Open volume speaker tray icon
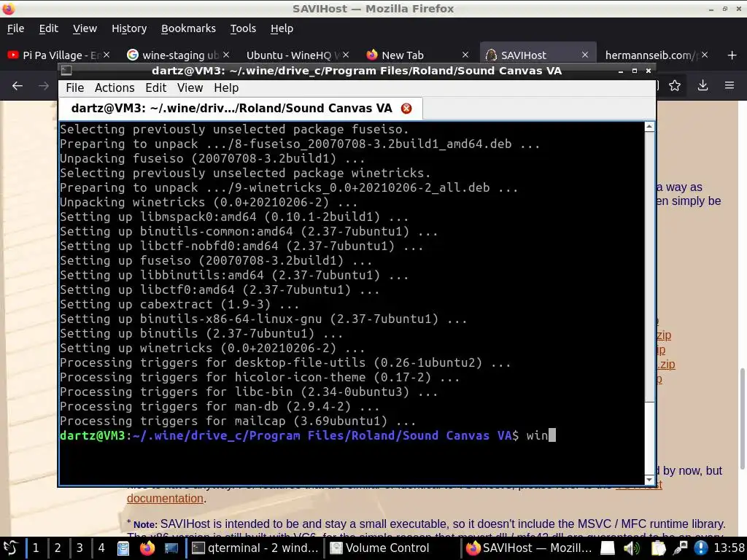This screenshot has height=560, width=747. [632, 548]
